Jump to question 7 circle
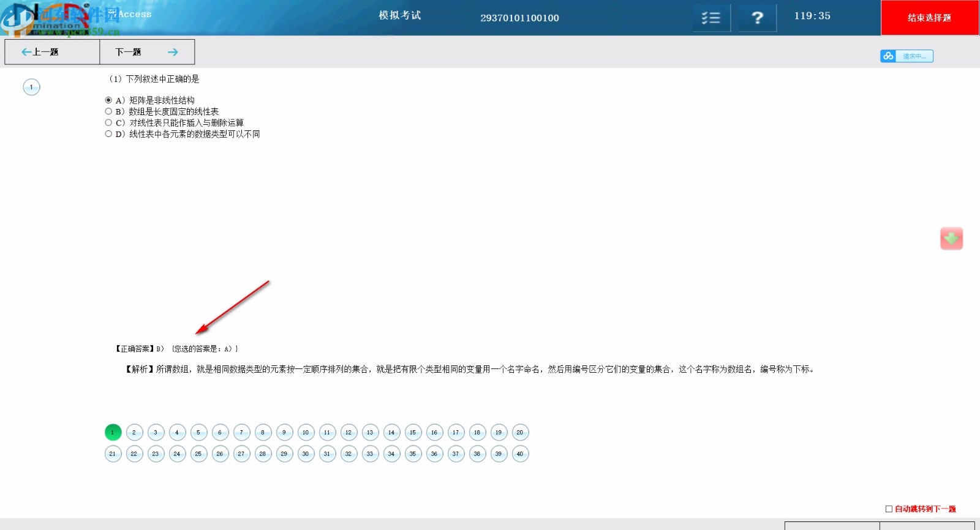This screenshot has height=530, width=980. coord(241,433)
